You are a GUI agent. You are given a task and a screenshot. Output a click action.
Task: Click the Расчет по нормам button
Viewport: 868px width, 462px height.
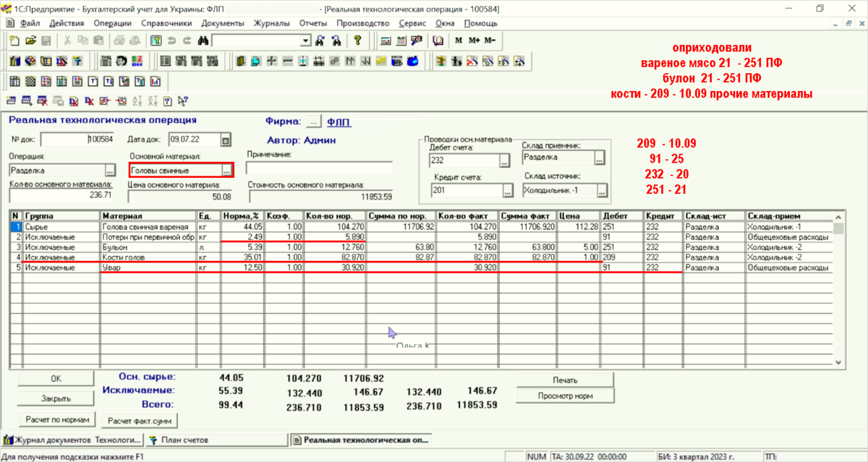tap(56, 419)
